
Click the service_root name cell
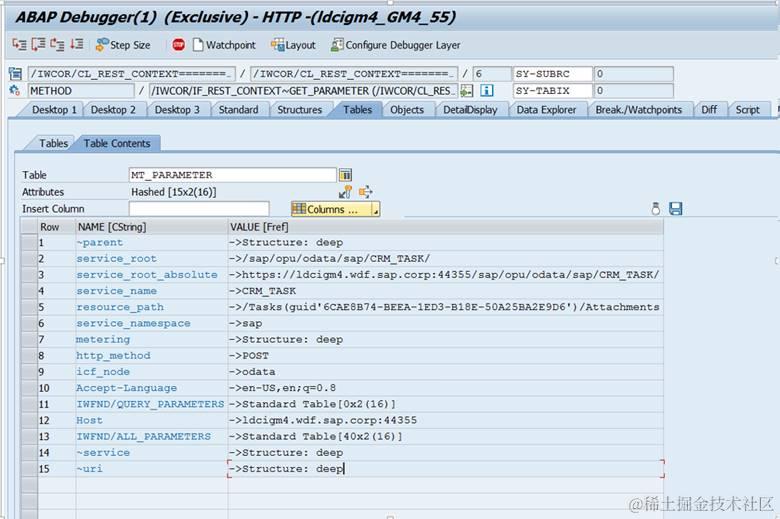tap(151, 259)
